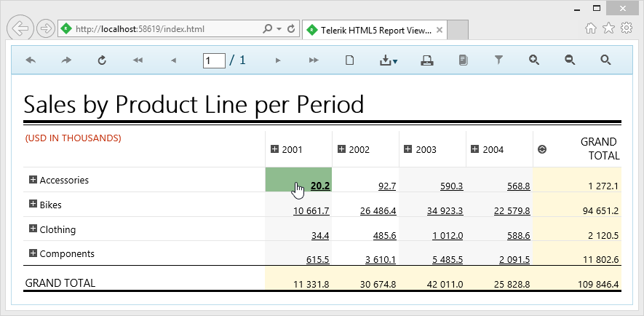Viewport: 644px width, 316px height.
Task: Open the Clothing 2003 value 1 012.0
Action: (448, 236)
